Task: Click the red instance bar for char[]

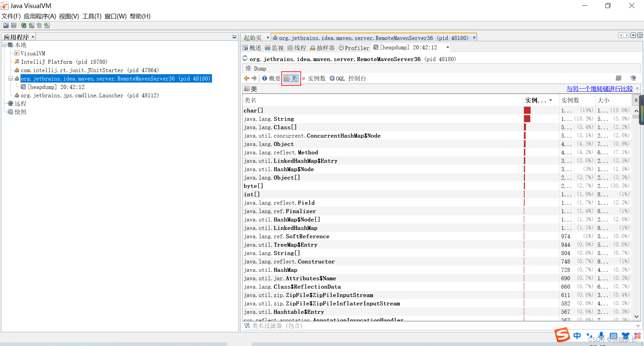Action: [527, 110]
